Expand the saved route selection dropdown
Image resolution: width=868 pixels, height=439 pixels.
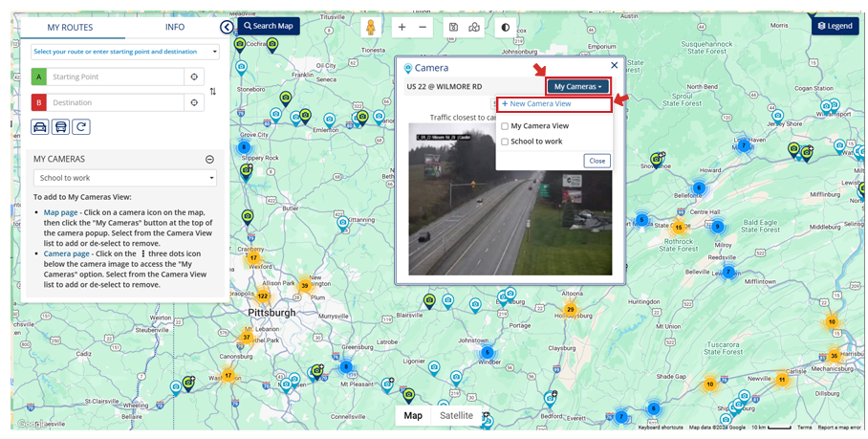point(124,52)
